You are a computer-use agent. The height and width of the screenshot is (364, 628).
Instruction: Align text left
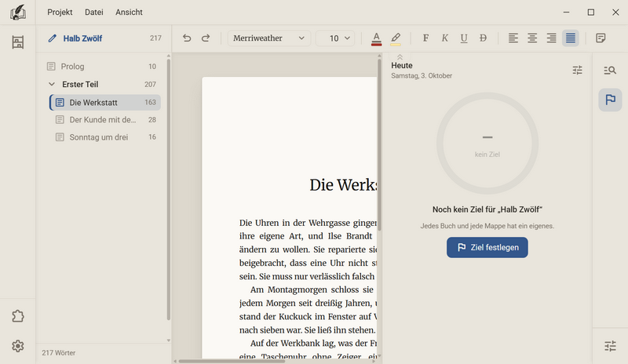513,38
